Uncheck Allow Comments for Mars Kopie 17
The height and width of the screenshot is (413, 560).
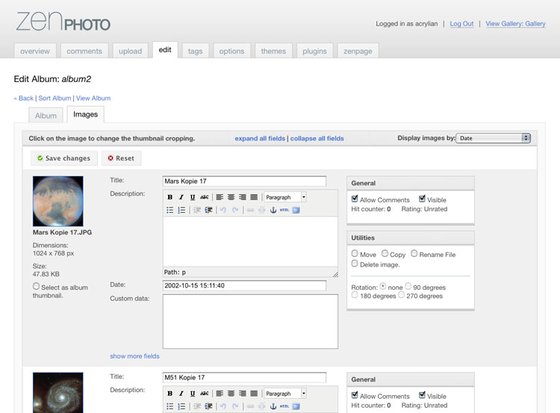355,199
